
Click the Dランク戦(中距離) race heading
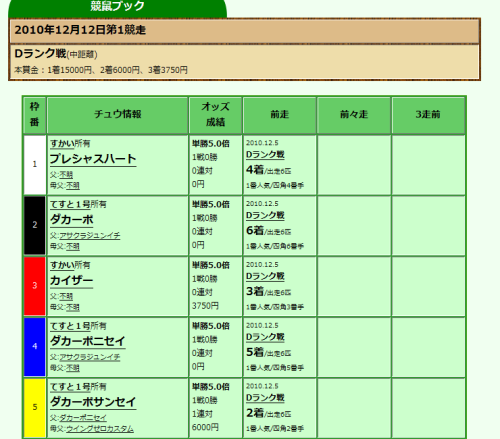coord(56,54)
